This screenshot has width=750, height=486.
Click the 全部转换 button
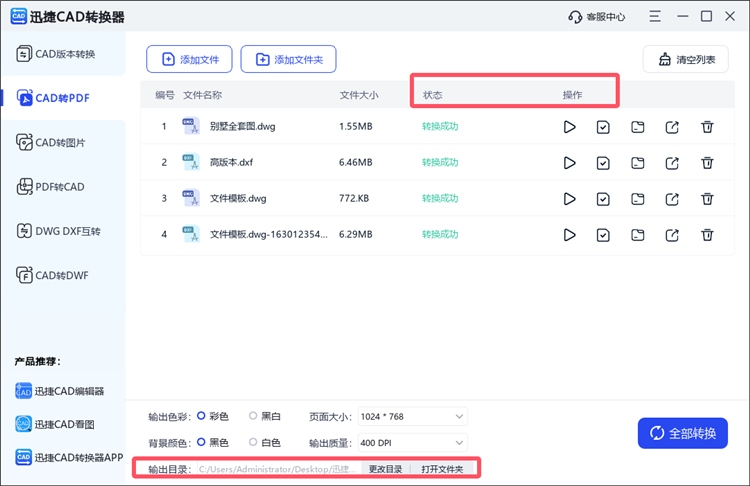point(683,433)
